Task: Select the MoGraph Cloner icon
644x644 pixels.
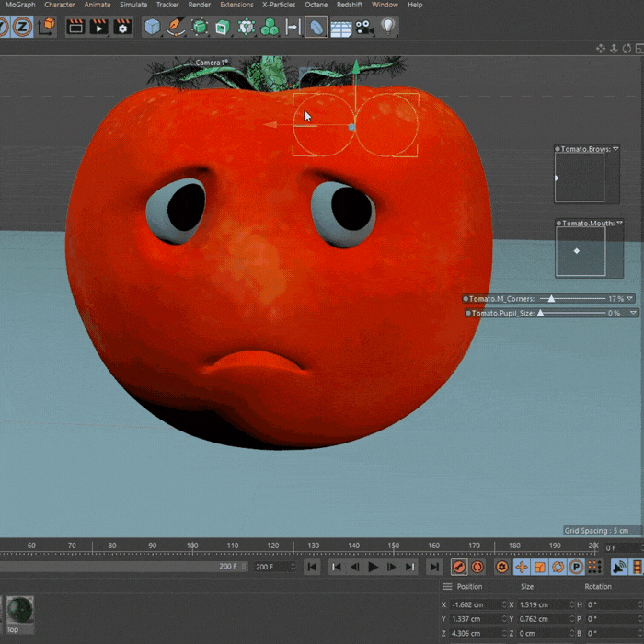Action: (270, 28)
